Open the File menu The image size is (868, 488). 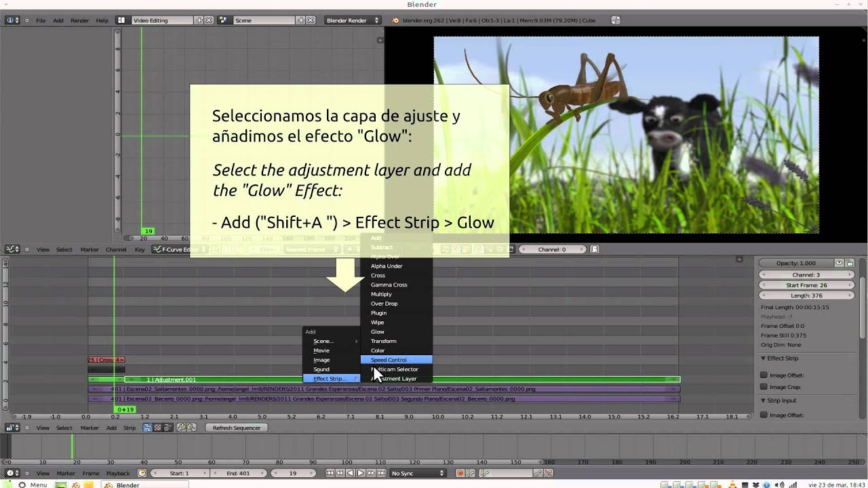coord(41,20)
